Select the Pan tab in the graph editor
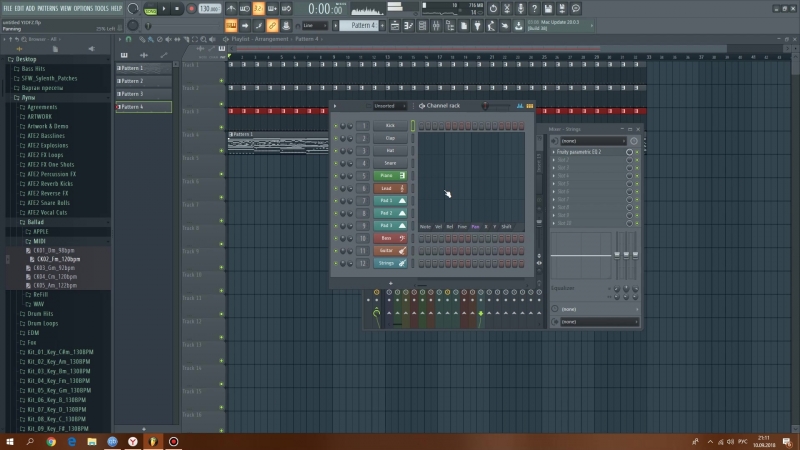800x450 pixels. tap(475, 227)
